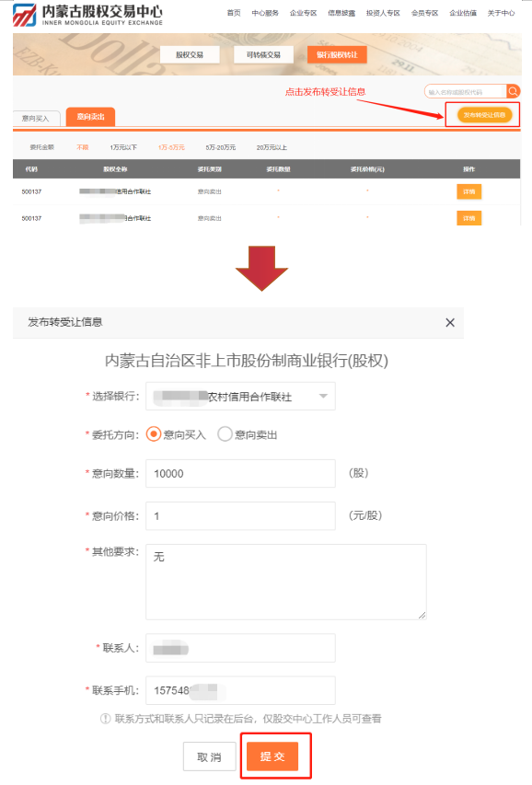
Task: Click the orange search magnifier icon
Action: (x=513, y=91)
